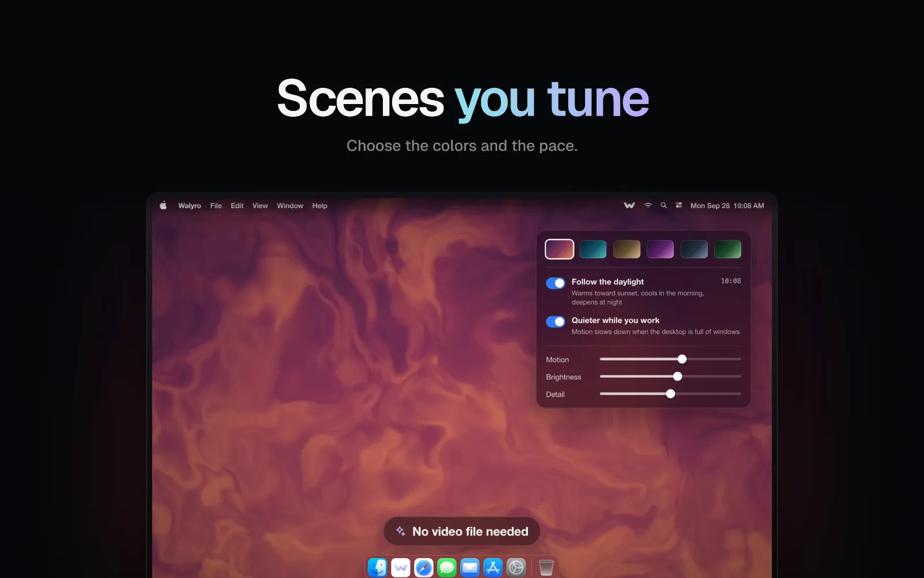This screenshot has height=578, width=924.
Task: Click the Motion slows down description text
Action: (655, 332)
